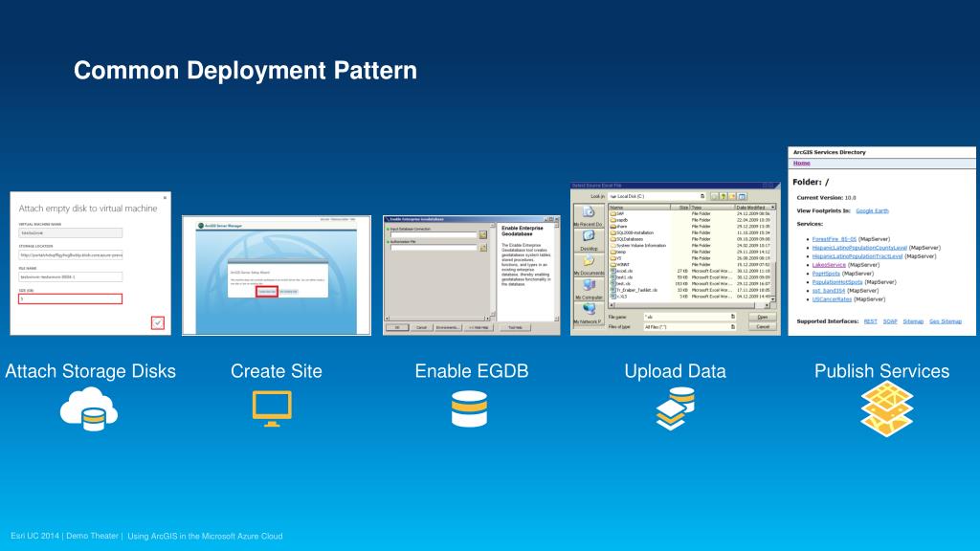The height and width of the screenshot is (551, 980).
Task: Open the Files of type dropdown
Action: pos(732,327)
